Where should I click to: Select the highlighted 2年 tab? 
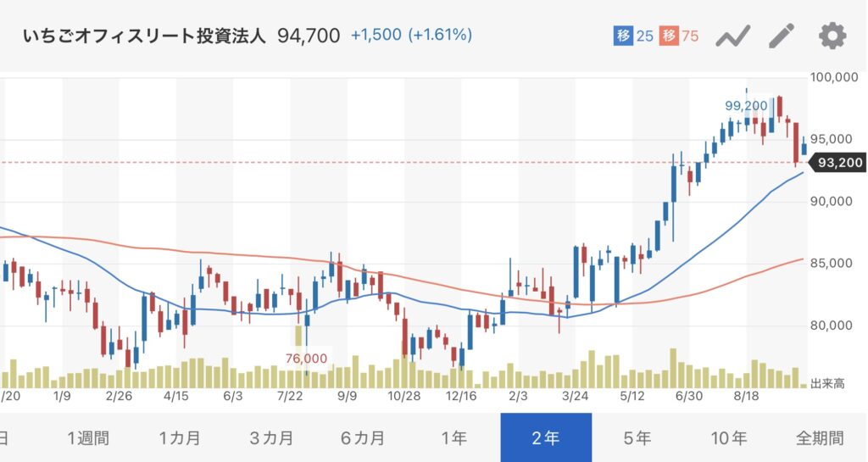tap(546, 438)
